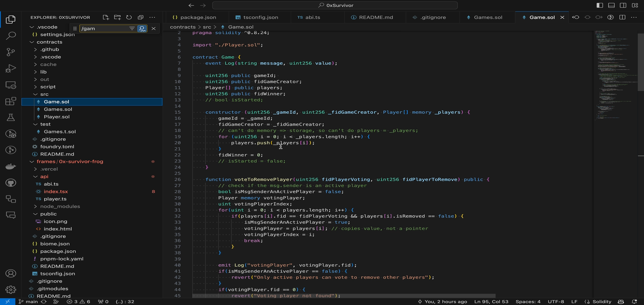644x305 pixels.
Task: Open the GitHub view in activity bar
Action: coord(11,183)
